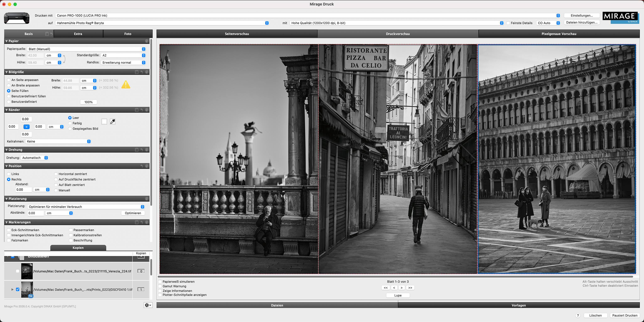Image resolution: width=644 pixels, height=322 pixels.
Task: Toggle the blue equal-margins link button
Action: point(26,127)
